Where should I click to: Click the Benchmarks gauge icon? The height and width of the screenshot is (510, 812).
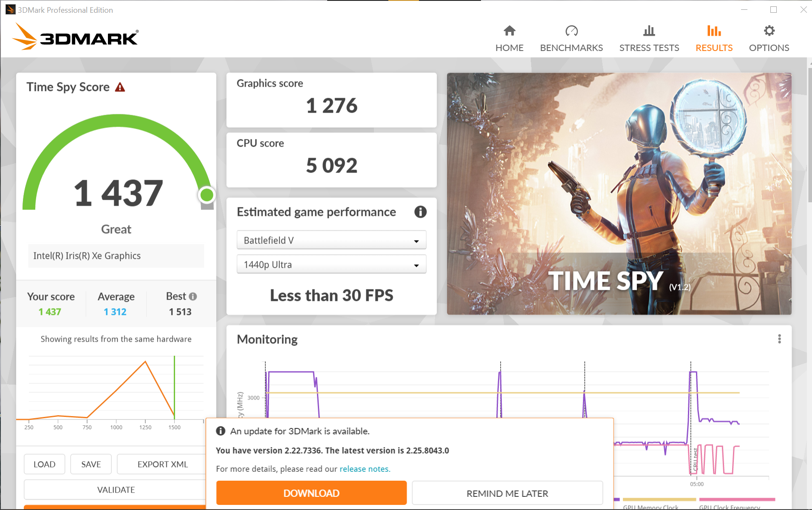coord(572,31)
